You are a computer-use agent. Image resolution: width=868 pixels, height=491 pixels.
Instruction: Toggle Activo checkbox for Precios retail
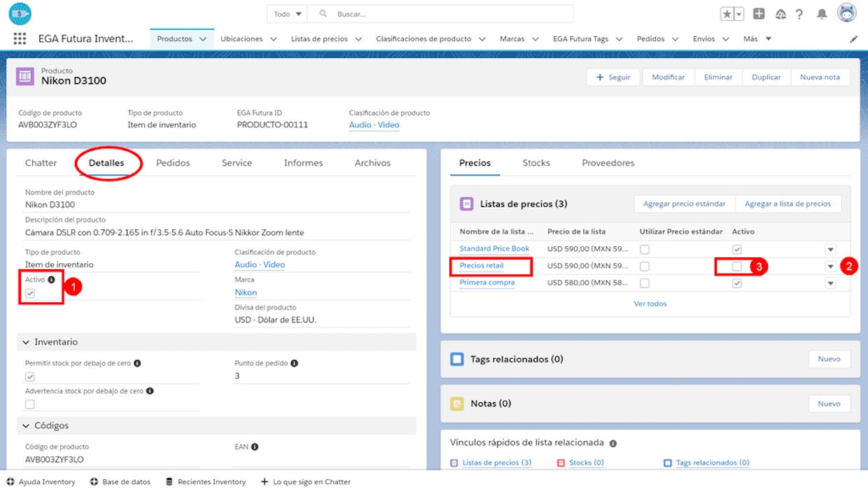tap(737, 266)
